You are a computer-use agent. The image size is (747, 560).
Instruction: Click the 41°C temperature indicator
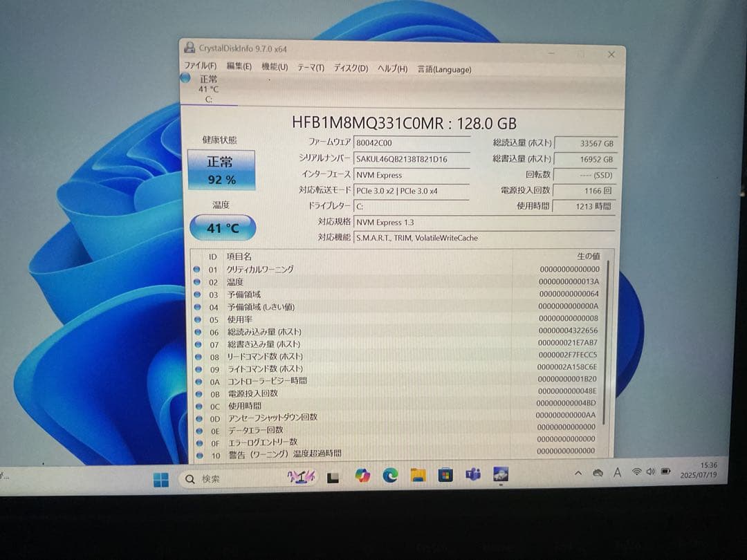[x=222, y=227]
